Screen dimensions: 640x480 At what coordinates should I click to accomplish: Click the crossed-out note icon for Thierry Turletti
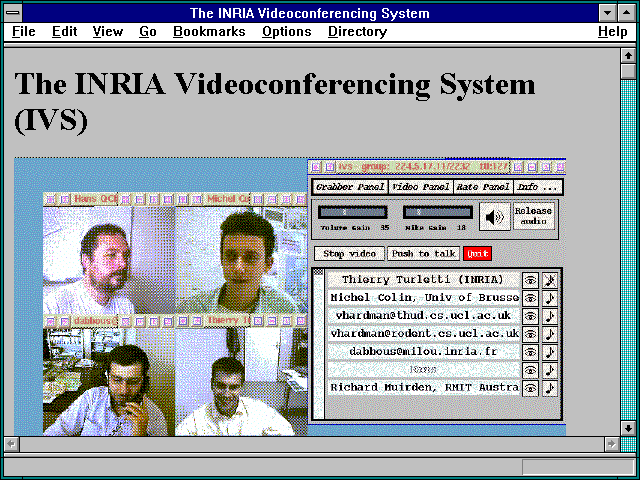pyautogui.click(x=550, y=280)
